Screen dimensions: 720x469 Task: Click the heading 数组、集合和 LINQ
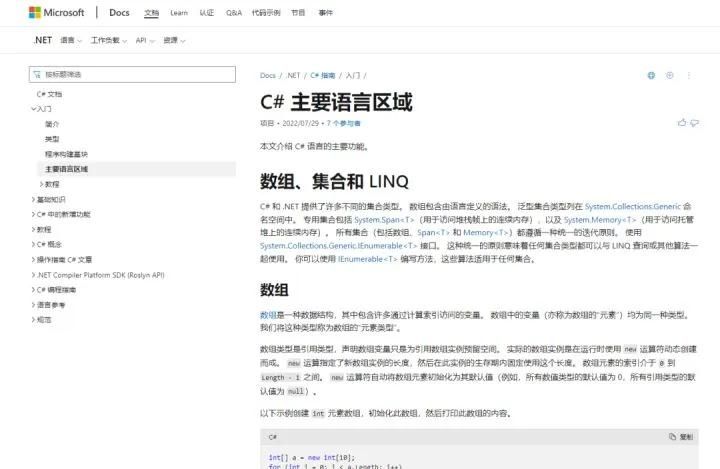334,181
